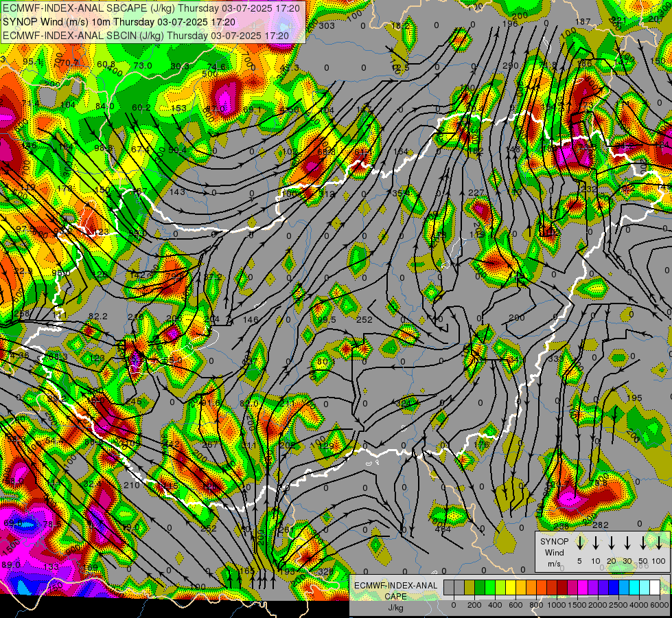Click the 50 m/s wind arrow in legend
Image resolution: width=672 pixels, height=618 pixels.
coord(643,543)
